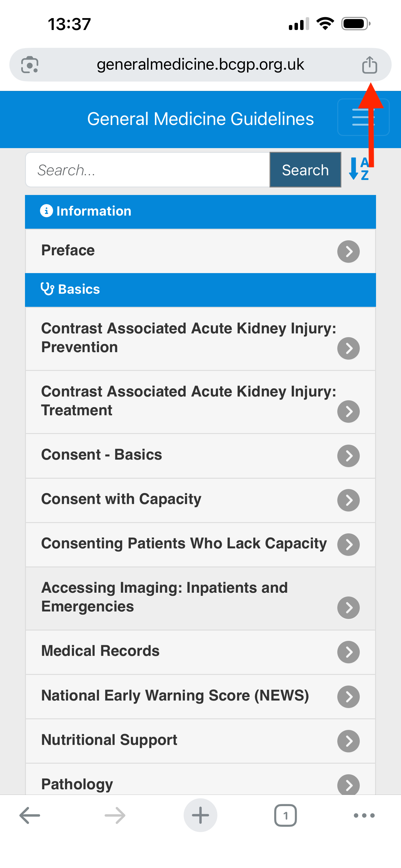Go back with the browser back arrow
Image resolution: width=401 pixels, height=868 pixels.
point(30,816)
